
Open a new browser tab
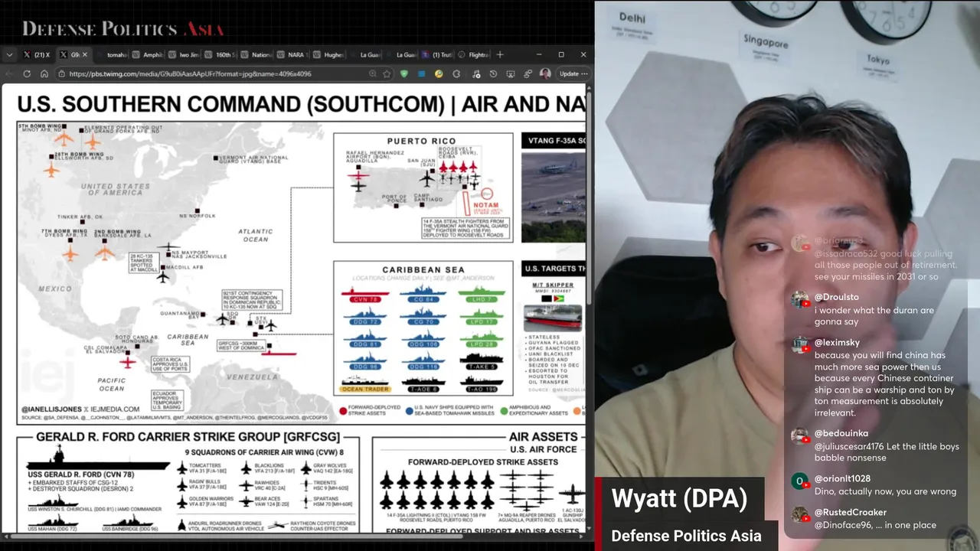click(500, 55)
